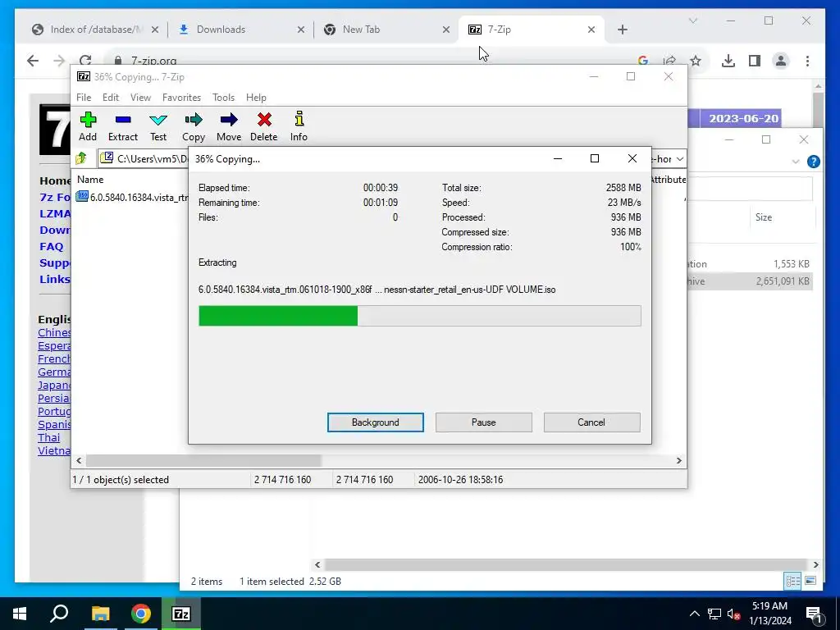Open the Windows Start menu
840x630 pixels.
tap(20, 614)
